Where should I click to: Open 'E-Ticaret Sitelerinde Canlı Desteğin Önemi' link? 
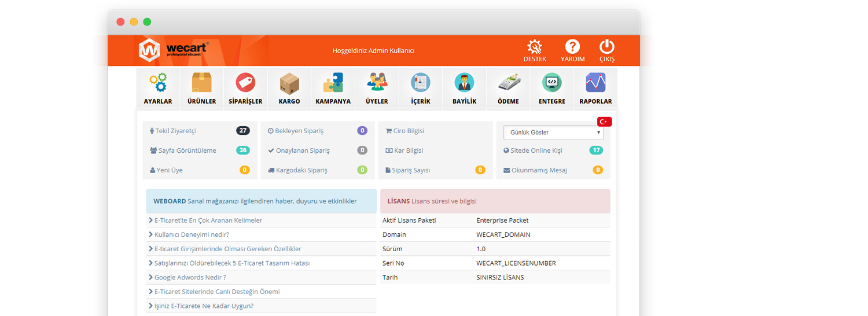pos(216,292)
